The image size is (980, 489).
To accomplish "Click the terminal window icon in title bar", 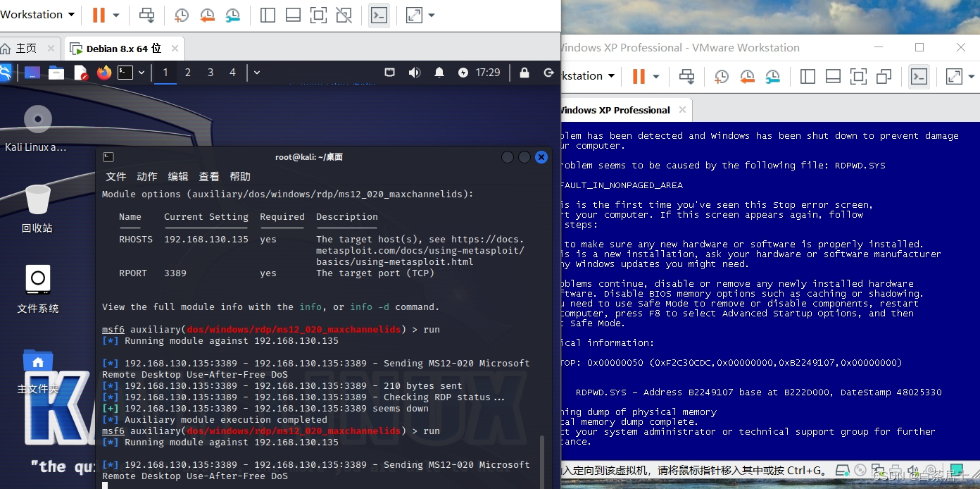I will pos(108,157).
